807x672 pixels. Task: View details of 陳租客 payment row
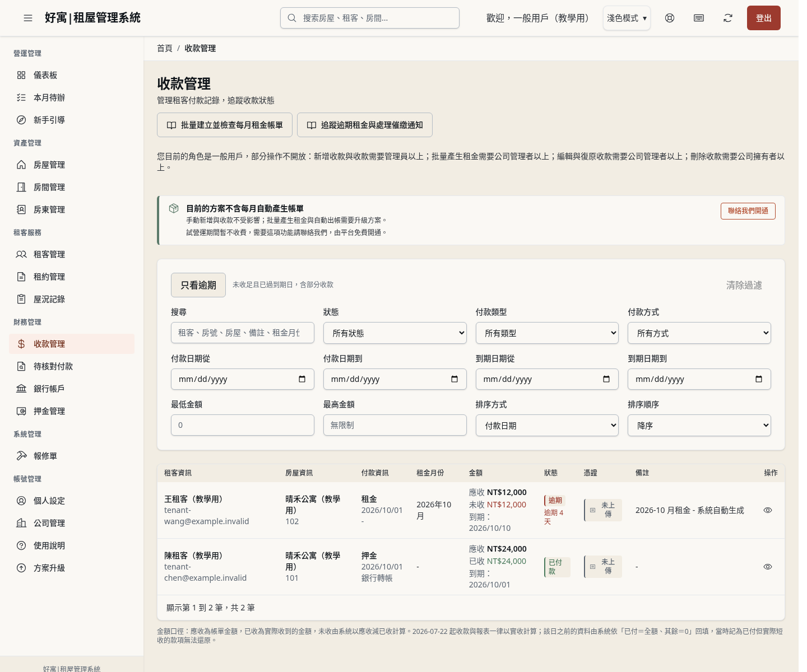point(768,567)
